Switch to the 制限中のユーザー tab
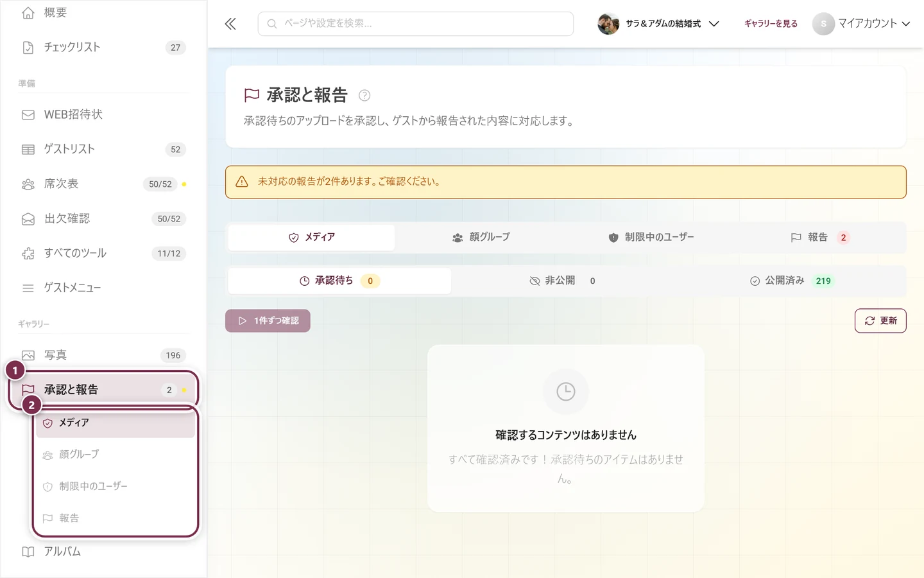The image size is (924, 578). coord(651,238)
